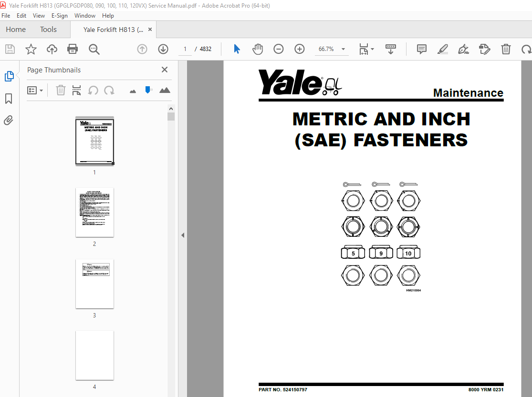Open the View menu
Screen dimensions: 532x397
click(39, 16)
